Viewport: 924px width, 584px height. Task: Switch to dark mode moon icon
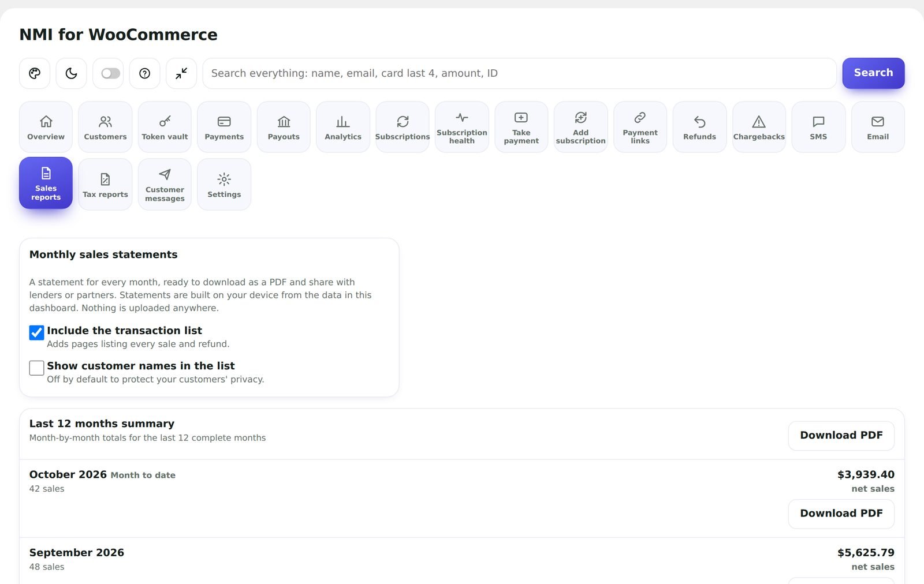point(71,73)
